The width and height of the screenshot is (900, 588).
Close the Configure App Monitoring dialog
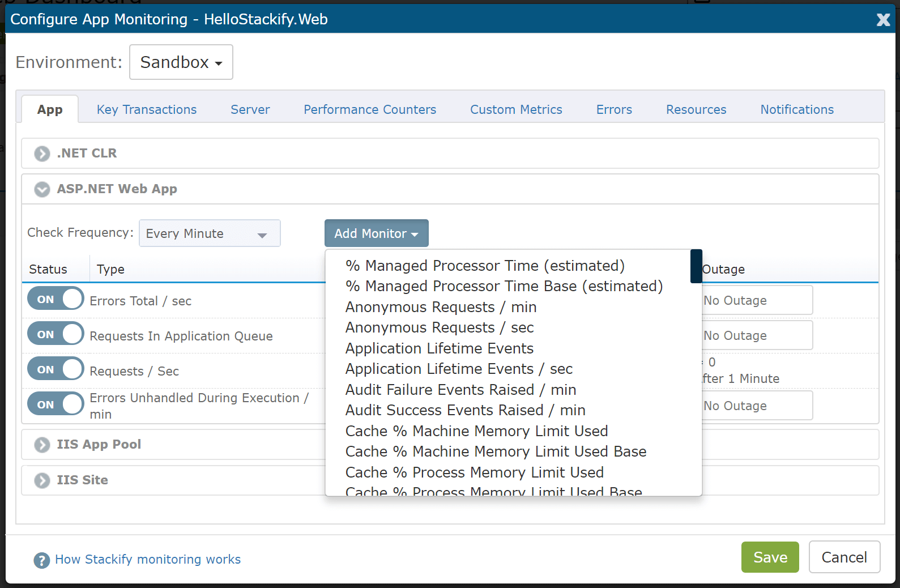coord(883,20)
